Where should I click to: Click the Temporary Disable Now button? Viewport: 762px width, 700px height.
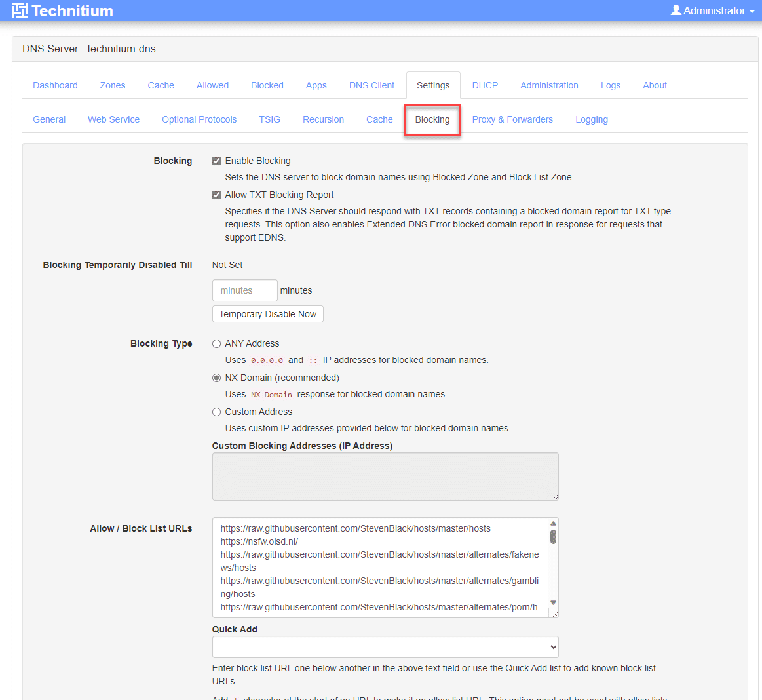pyautogui.click(x=267, y=314)
